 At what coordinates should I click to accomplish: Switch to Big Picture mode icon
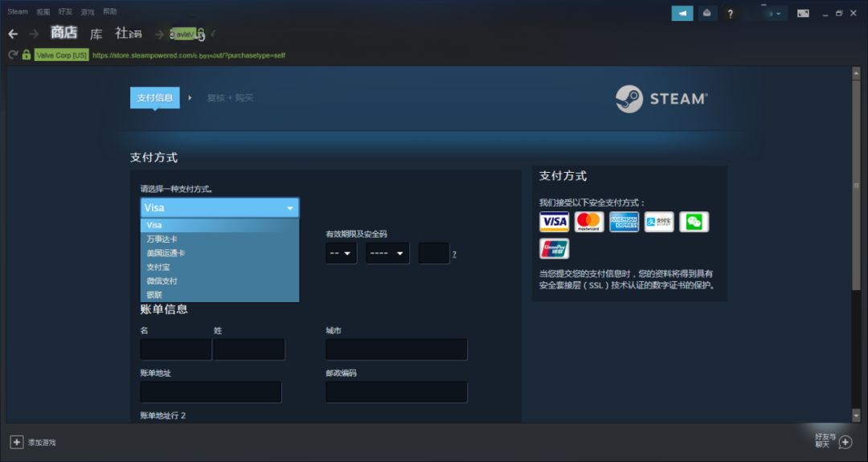[x=803, y=13]
